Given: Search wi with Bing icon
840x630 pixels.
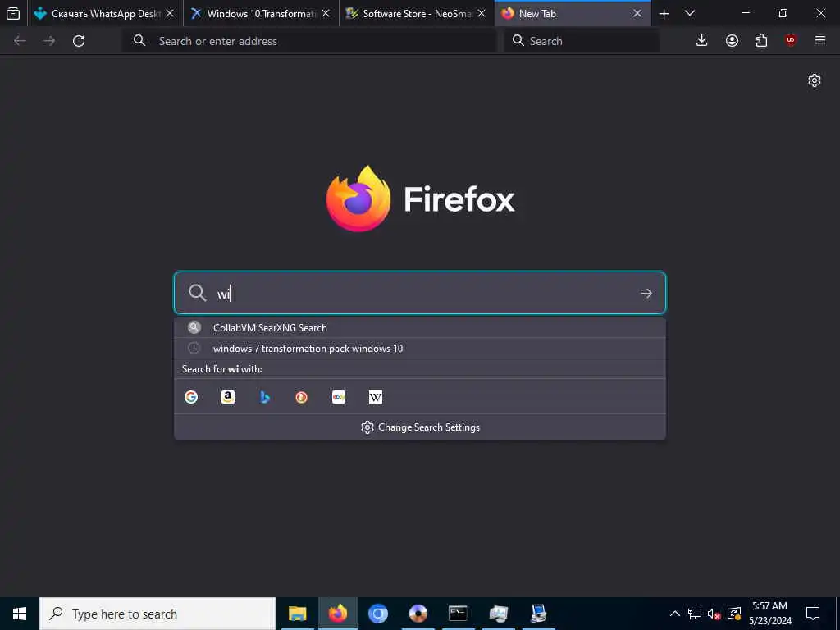Looking at the screenshot, I should tap(265, 397).
